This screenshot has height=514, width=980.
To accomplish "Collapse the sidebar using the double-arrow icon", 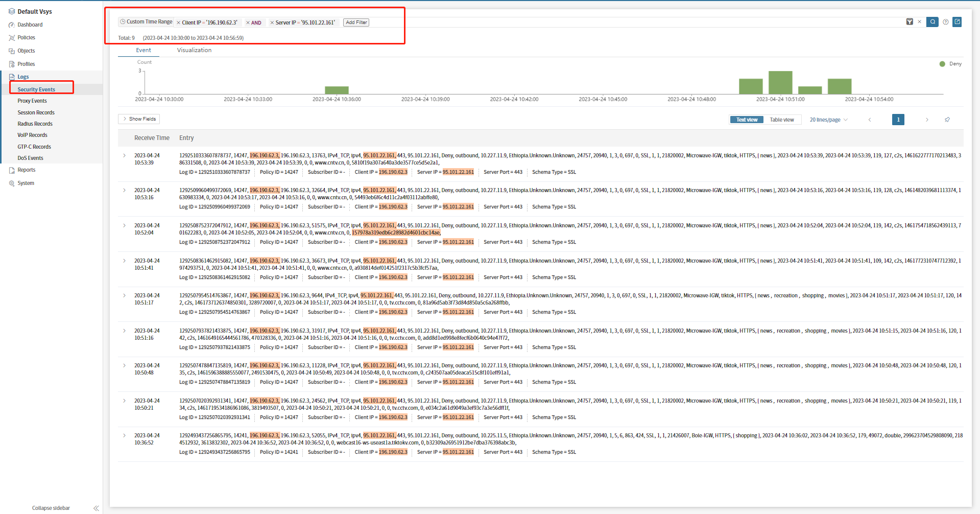I will (96, 508).
